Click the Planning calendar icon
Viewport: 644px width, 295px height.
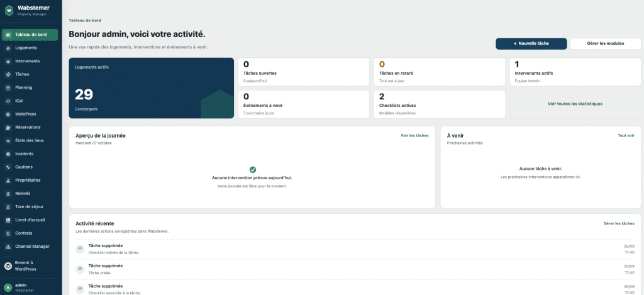[8, 87]
